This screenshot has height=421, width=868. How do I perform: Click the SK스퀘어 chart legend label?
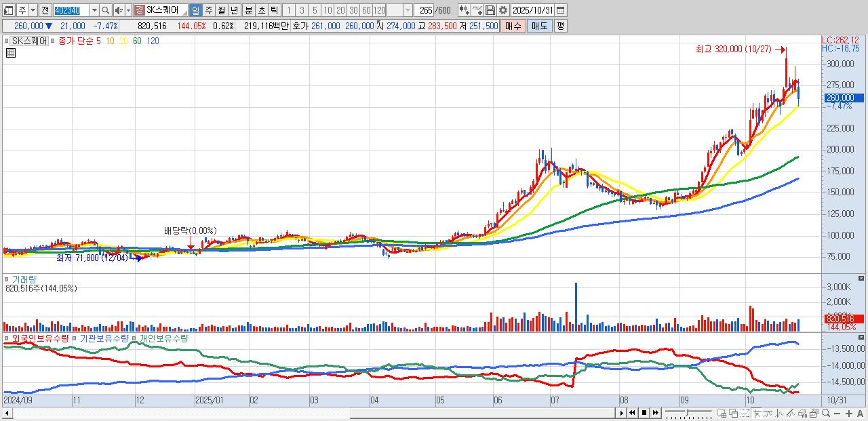(x=30, y=41)
